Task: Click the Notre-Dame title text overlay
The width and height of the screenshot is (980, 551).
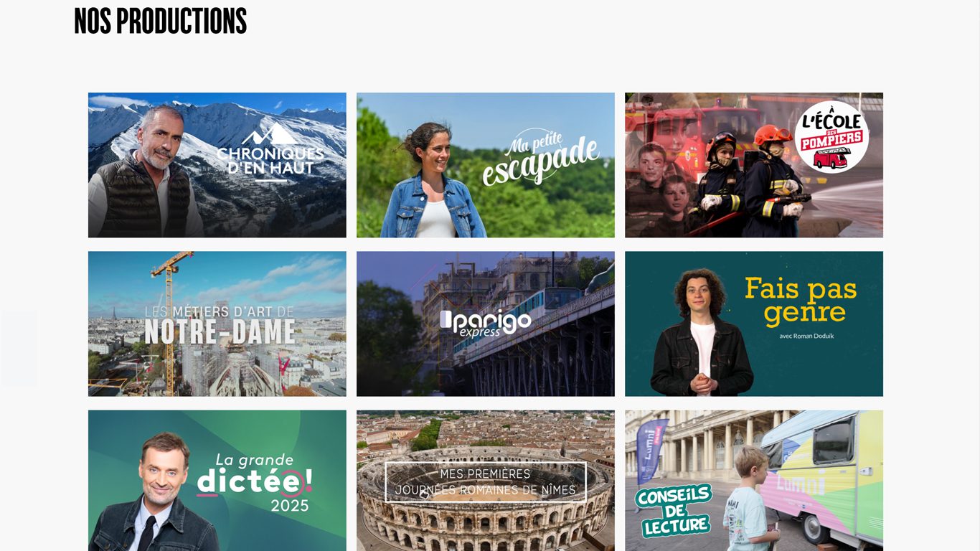Action: (220, 325)
